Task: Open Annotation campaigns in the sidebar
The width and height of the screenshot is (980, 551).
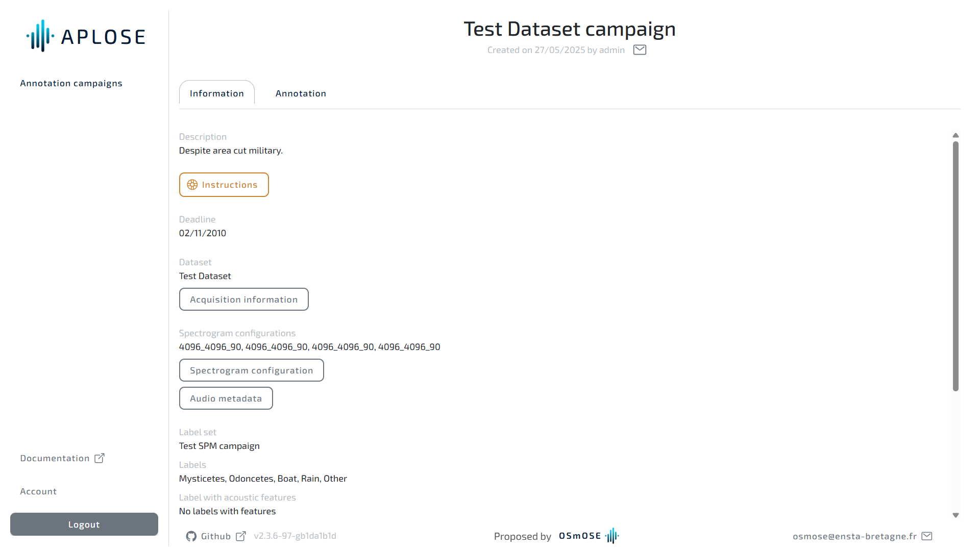Action: click(71, 83)
